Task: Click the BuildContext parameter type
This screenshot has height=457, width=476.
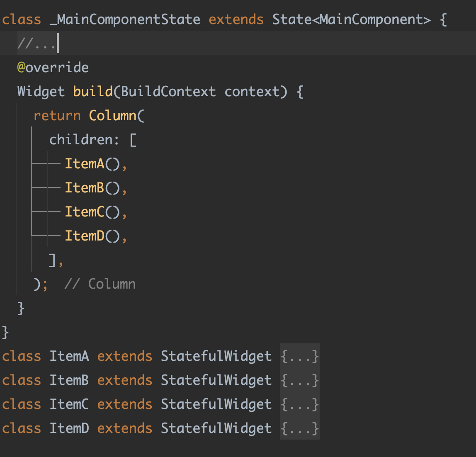Action: tap(168, 92)
